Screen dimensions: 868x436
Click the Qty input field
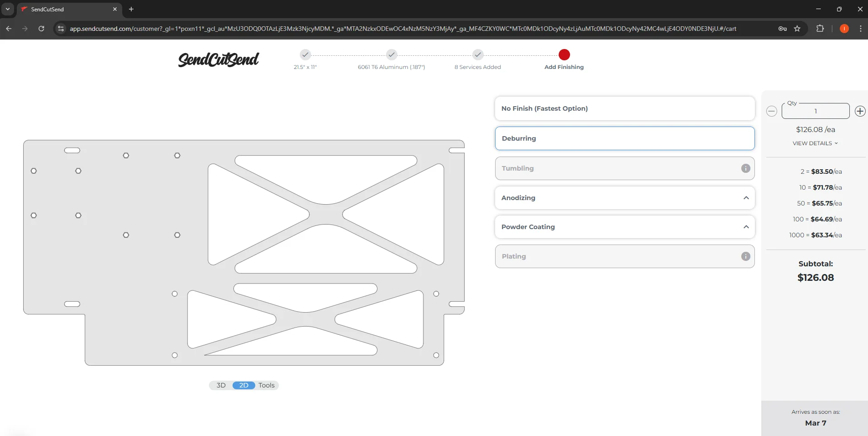(x=815, y=111)
